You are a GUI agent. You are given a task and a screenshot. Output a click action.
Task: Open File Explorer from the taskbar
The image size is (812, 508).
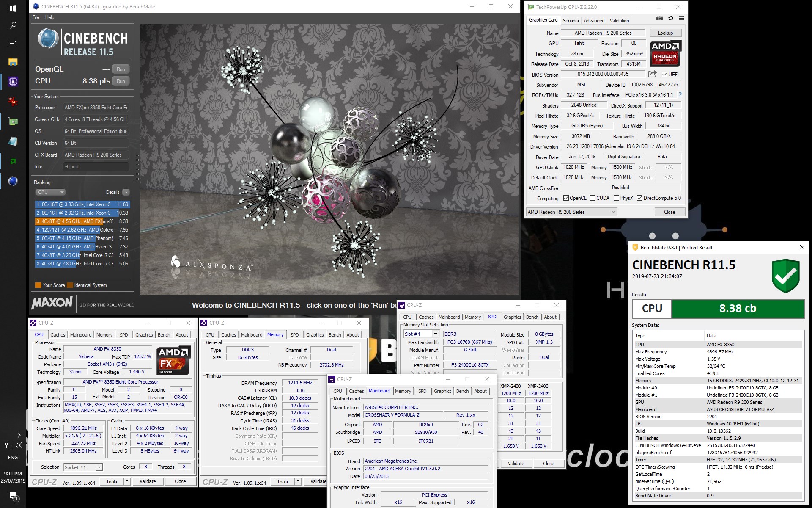[13, 62]
